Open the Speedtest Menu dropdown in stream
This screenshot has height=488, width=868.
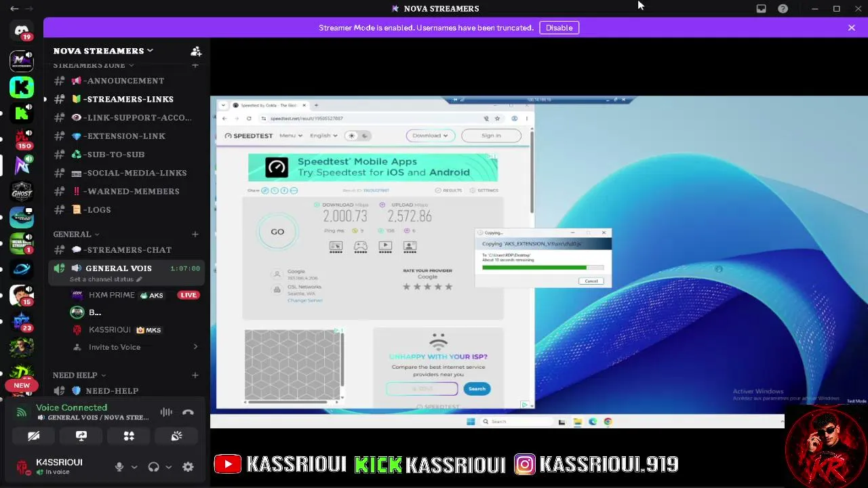(x=291, y=136)
